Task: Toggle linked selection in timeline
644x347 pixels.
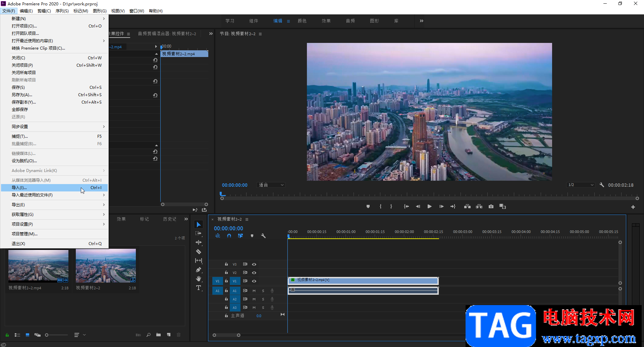Action: (240, 236)
